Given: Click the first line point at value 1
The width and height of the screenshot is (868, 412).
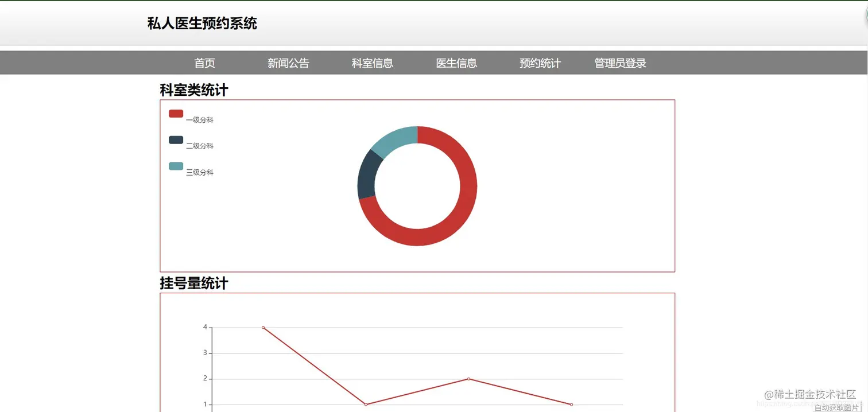Looking at the screenshot, I should 366,405.
